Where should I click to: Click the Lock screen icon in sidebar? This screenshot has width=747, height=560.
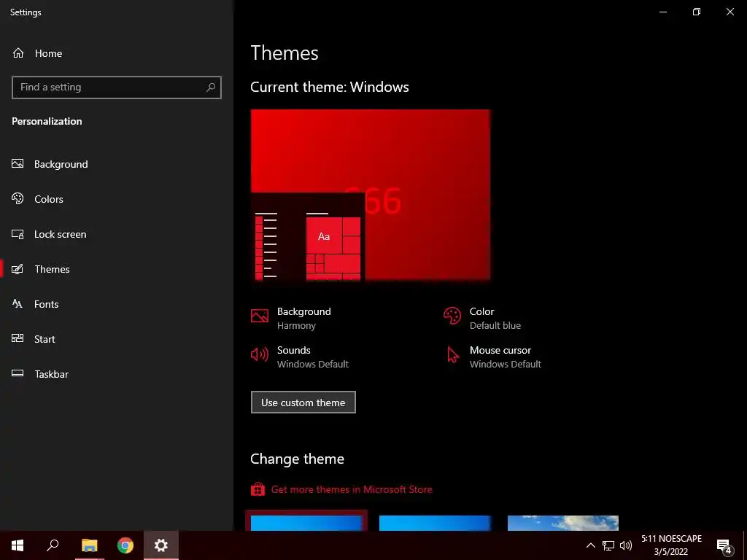tap(18, 234)
